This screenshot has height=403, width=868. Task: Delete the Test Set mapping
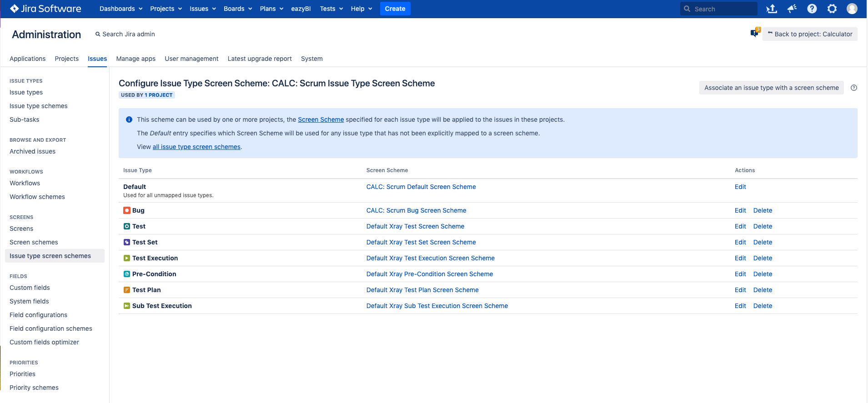[x=763, y=242]
